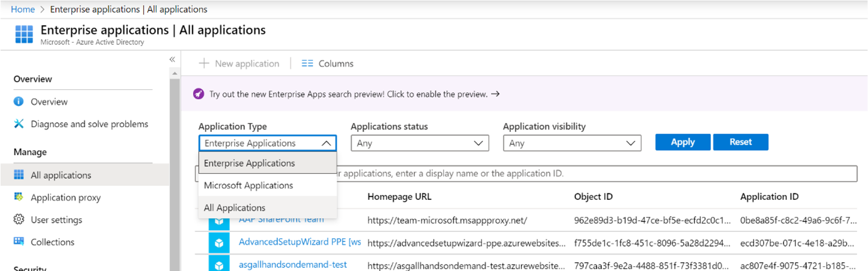Collapse the sidebar with double chevron
The width and height of the screenshot is (868, 271).
coord(172,59)
